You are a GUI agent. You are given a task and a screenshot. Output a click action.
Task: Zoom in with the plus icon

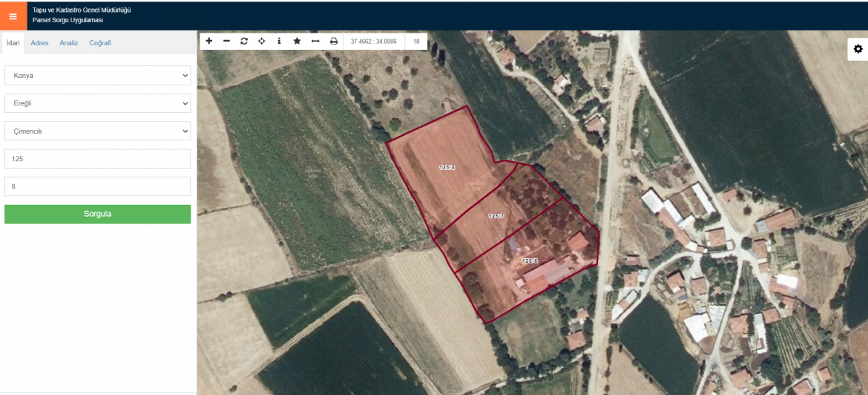(209, 41)
